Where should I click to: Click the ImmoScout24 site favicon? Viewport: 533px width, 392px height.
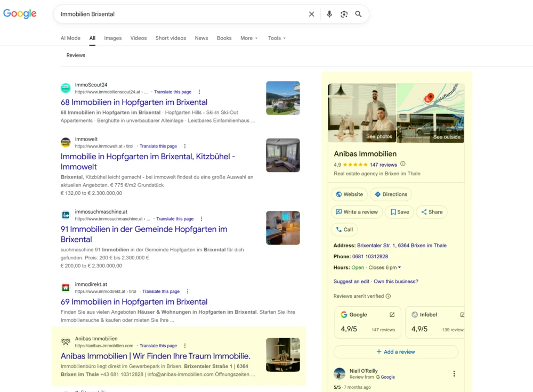click(66, 88)
